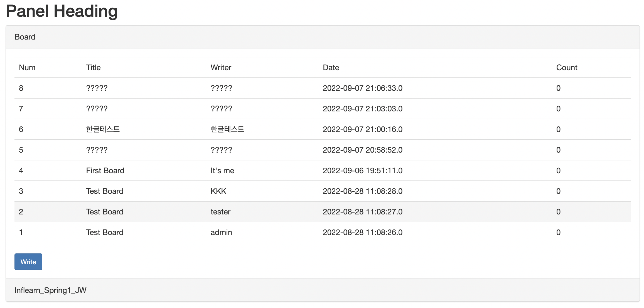644x308 pixels.
Task: Click the blue Write button
Action: [x=28, y=262]
